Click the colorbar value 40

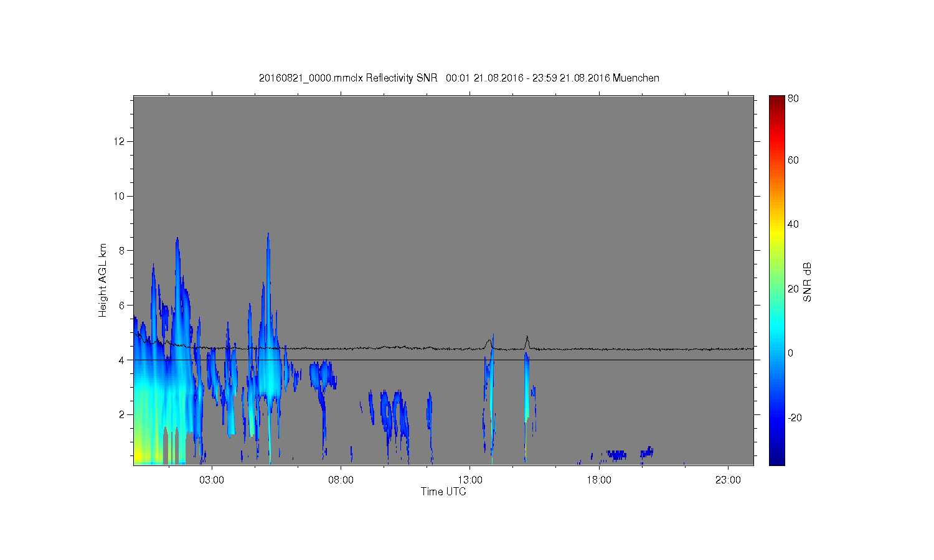[793, 224]
